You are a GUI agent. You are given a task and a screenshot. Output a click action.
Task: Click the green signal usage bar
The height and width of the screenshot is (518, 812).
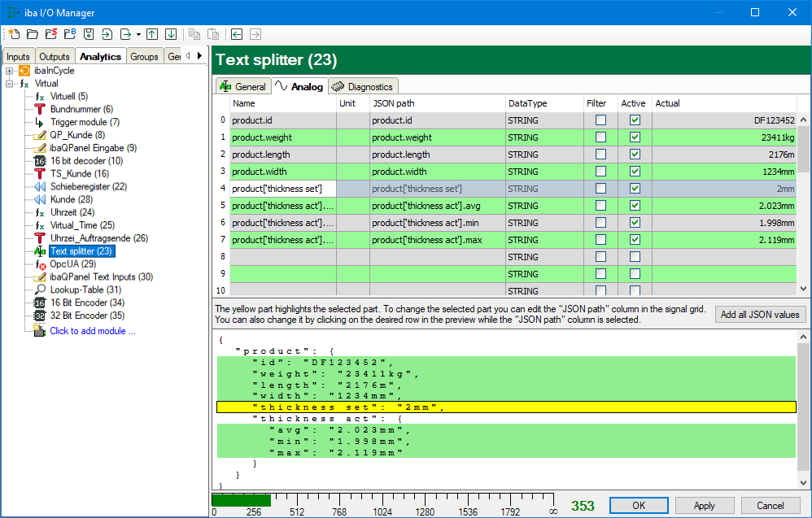point(241,500)
